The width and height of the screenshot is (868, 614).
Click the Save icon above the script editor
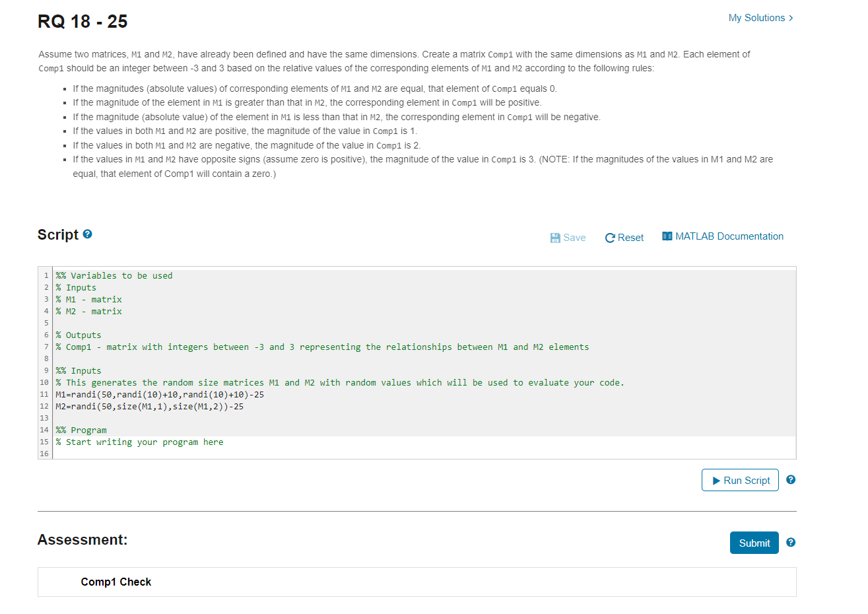point(555,236)
